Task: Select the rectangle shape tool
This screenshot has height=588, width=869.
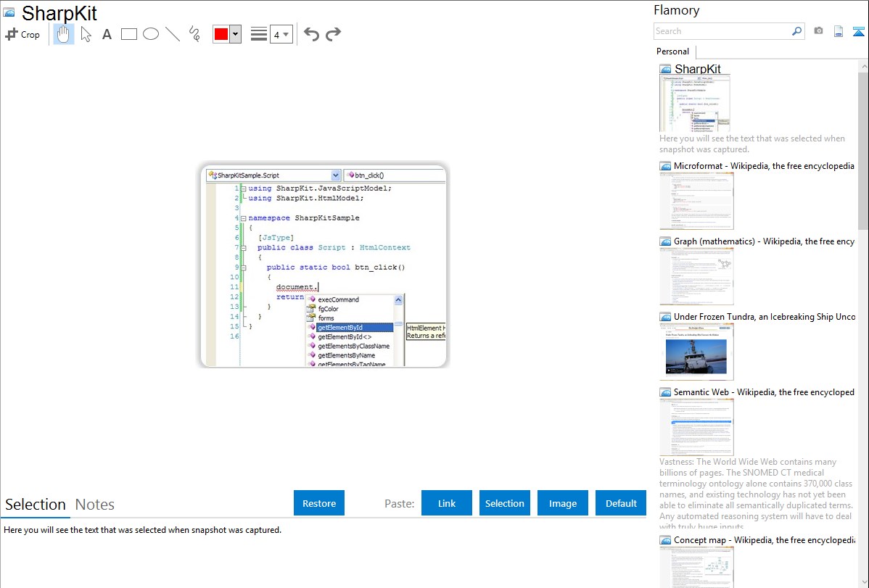Action: click(x=129, y=34)
